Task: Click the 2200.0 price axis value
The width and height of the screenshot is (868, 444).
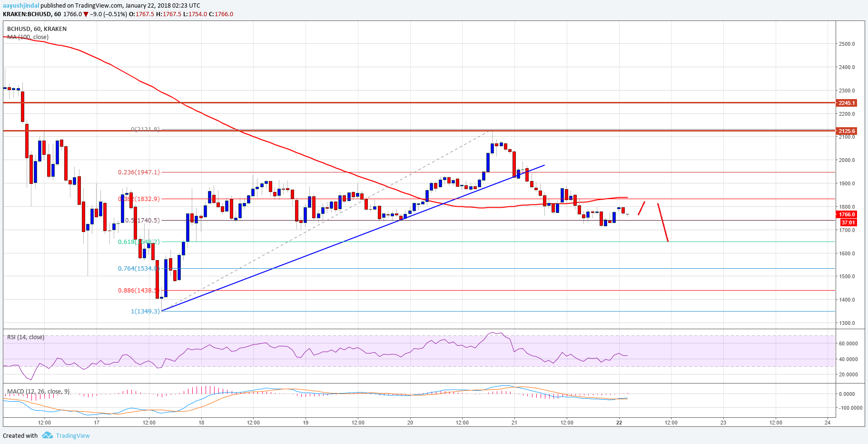Action: point(847,114)
